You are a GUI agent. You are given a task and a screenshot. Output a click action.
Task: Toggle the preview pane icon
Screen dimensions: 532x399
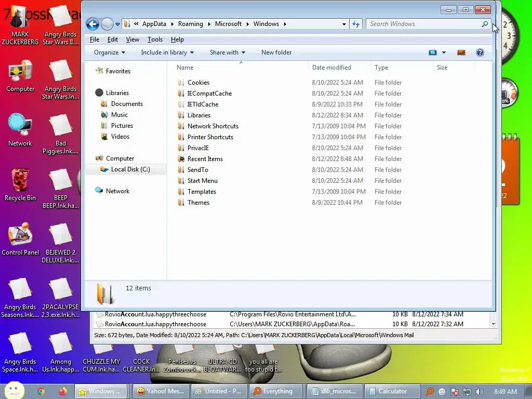(461, 52)
